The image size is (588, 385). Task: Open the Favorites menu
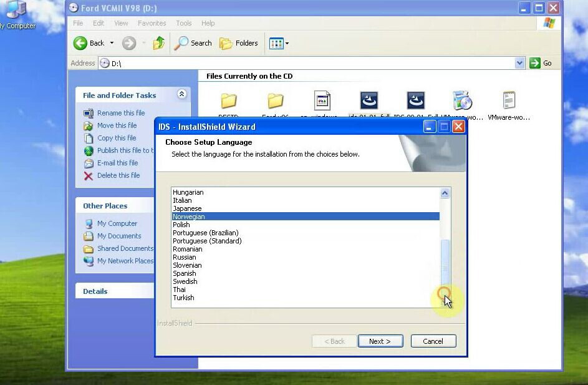152,23
